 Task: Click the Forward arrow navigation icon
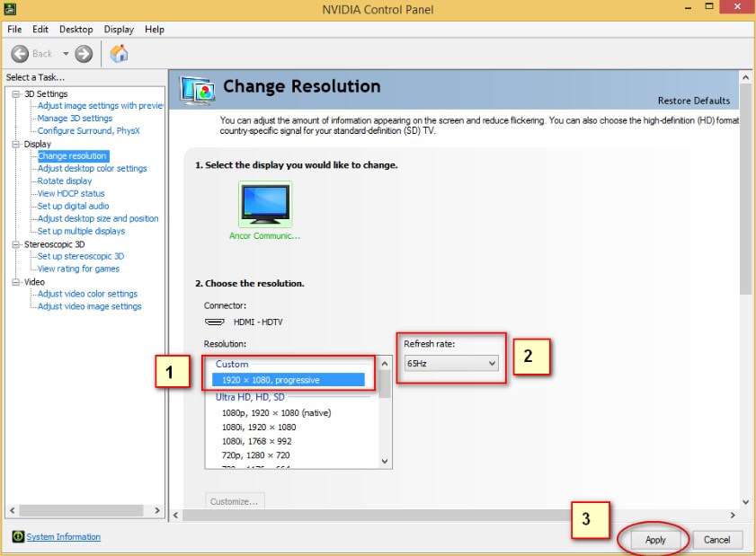click(x=84, y=54)
